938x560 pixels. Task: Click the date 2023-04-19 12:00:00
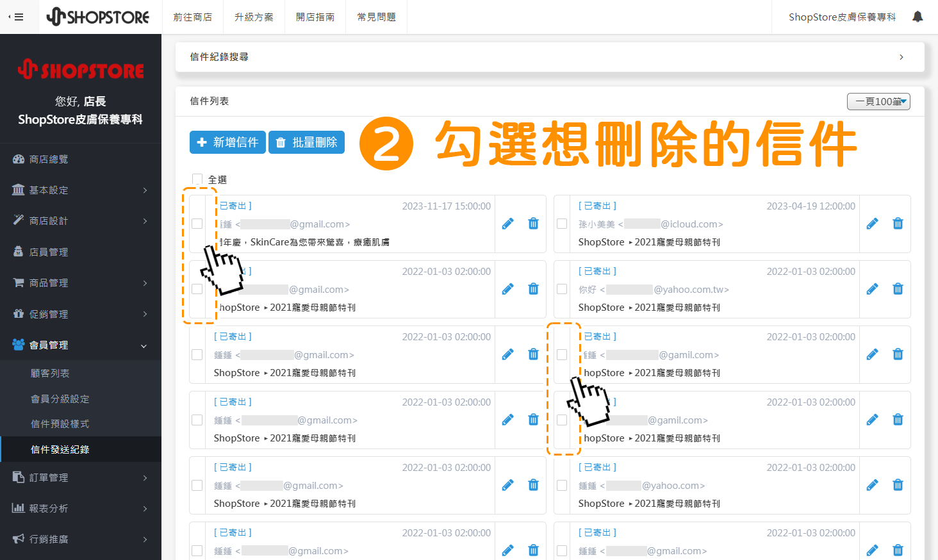point(811,206)
